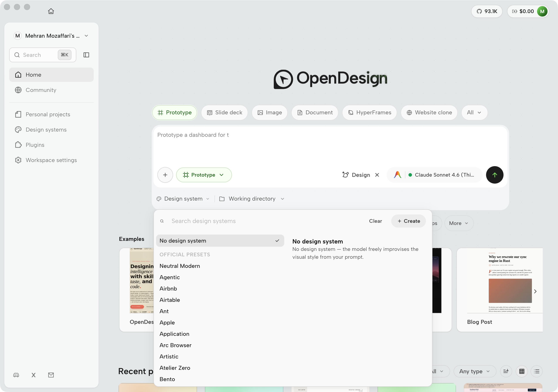Screen dimensions: 558x392
Task: Click the Design skill icon
Action: pyautogui.click(x=345, y=175)
